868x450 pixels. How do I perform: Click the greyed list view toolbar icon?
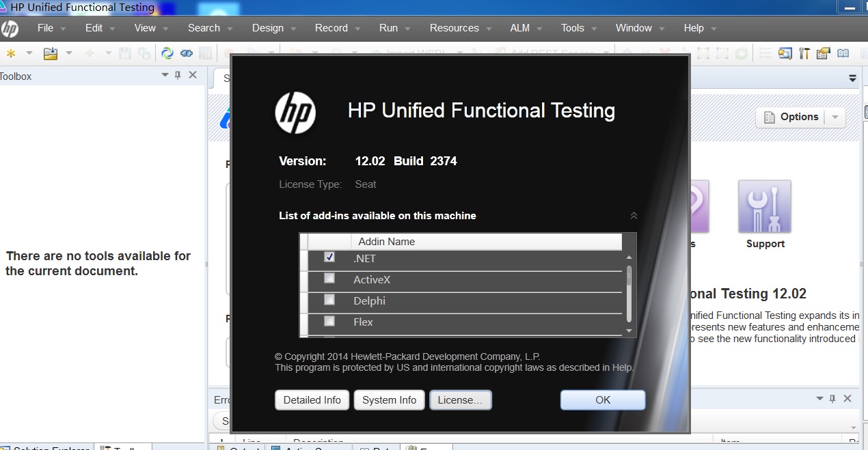pyautogui.click(x=765, y=53)
